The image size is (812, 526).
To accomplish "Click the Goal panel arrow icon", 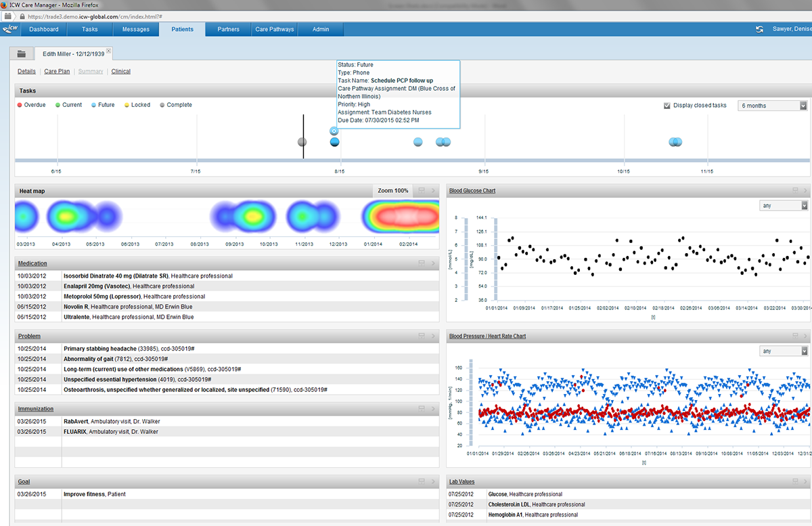I will (433, 481).
